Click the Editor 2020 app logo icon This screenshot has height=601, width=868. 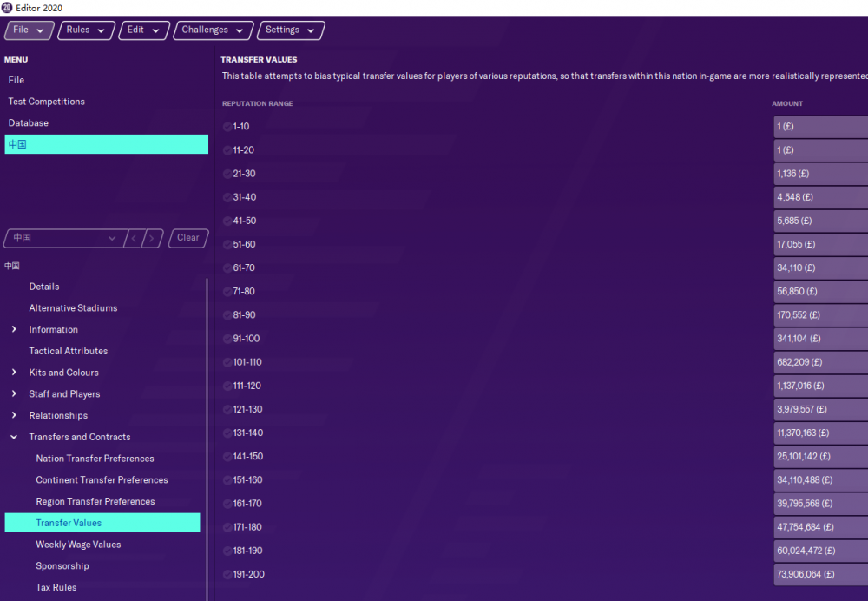8,8
